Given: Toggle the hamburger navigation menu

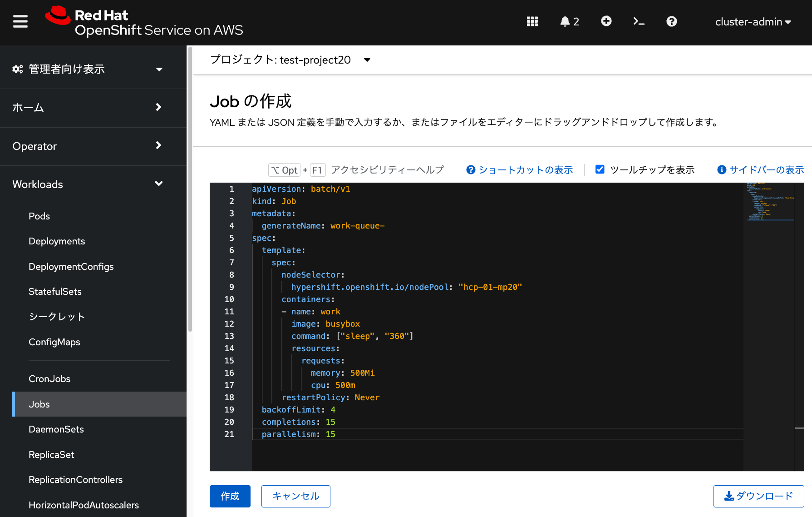Looking at the screenshot, I should pyautogui.click(x=20, y=21).
